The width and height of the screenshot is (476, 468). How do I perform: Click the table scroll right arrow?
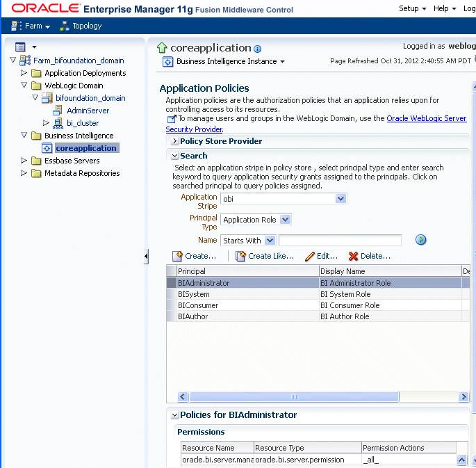click(x=463, y=396)
